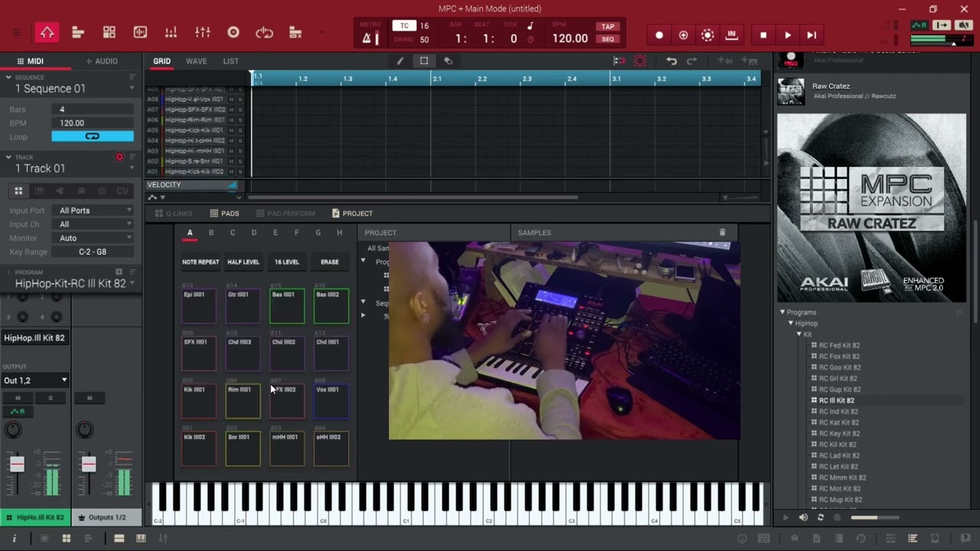The width and height of the screenshot is (980, 551).
Task: Click the Tap tempo button
Action: 608,27
